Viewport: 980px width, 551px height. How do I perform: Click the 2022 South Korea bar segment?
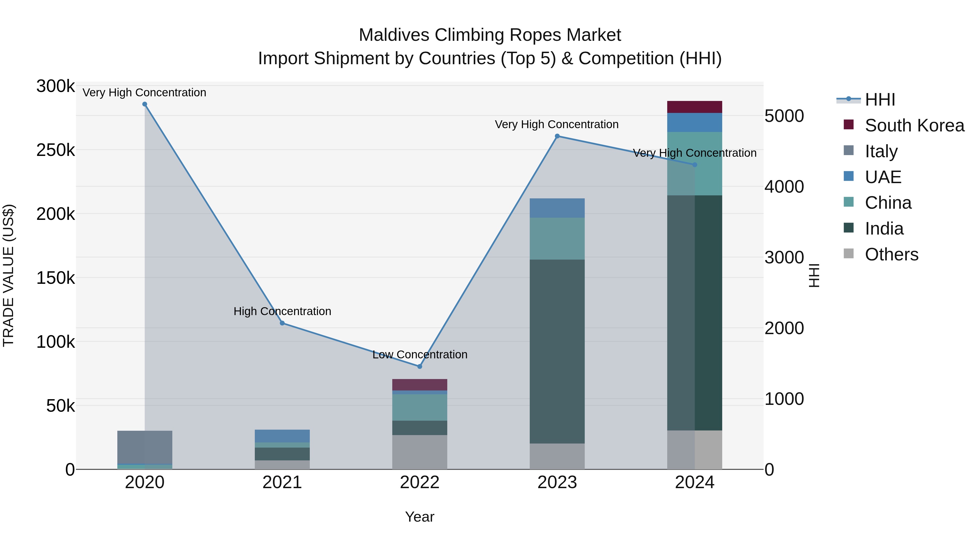[x=419, y=385]
